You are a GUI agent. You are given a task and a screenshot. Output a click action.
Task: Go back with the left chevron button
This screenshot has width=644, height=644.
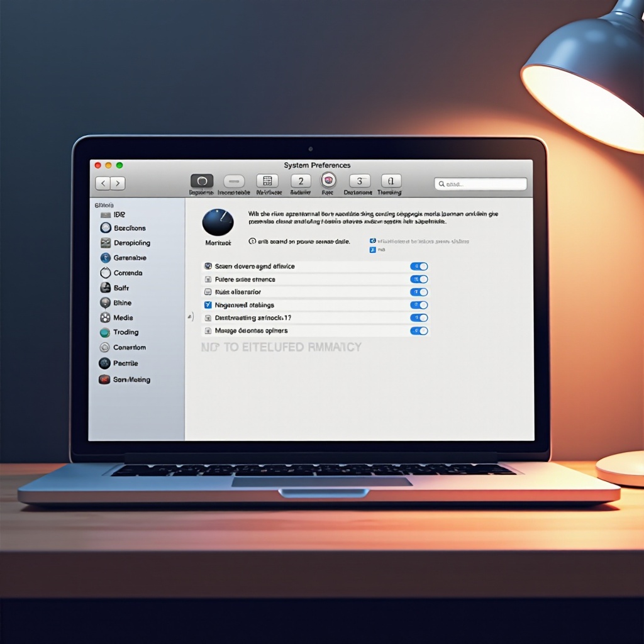tap(103, 183)
